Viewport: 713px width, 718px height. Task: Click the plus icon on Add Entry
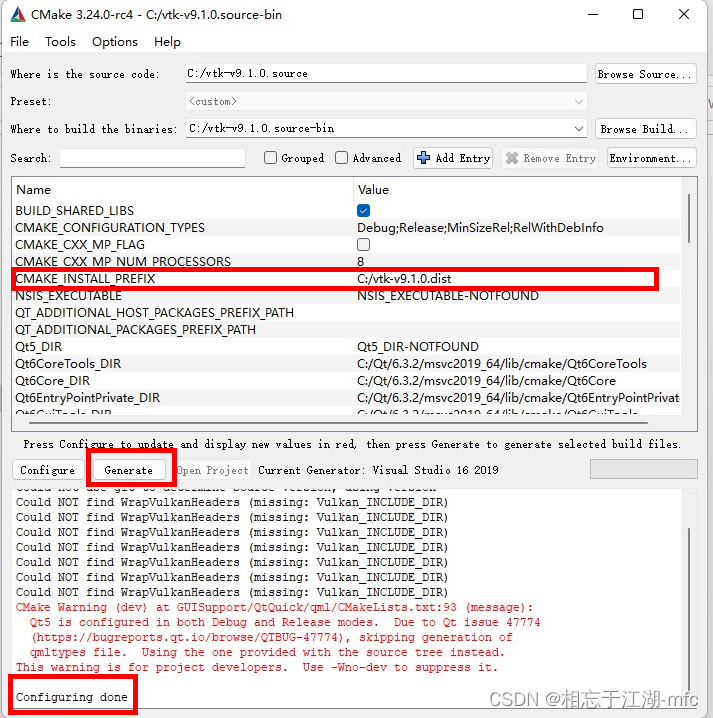(x=424, y=158)
